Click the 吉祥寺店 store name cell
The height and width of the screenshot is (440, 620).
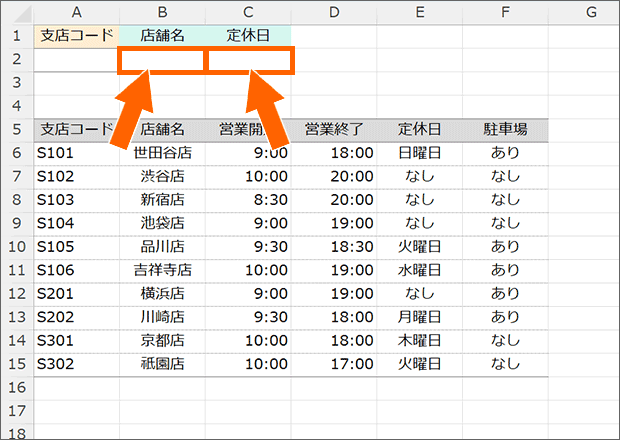162,270
